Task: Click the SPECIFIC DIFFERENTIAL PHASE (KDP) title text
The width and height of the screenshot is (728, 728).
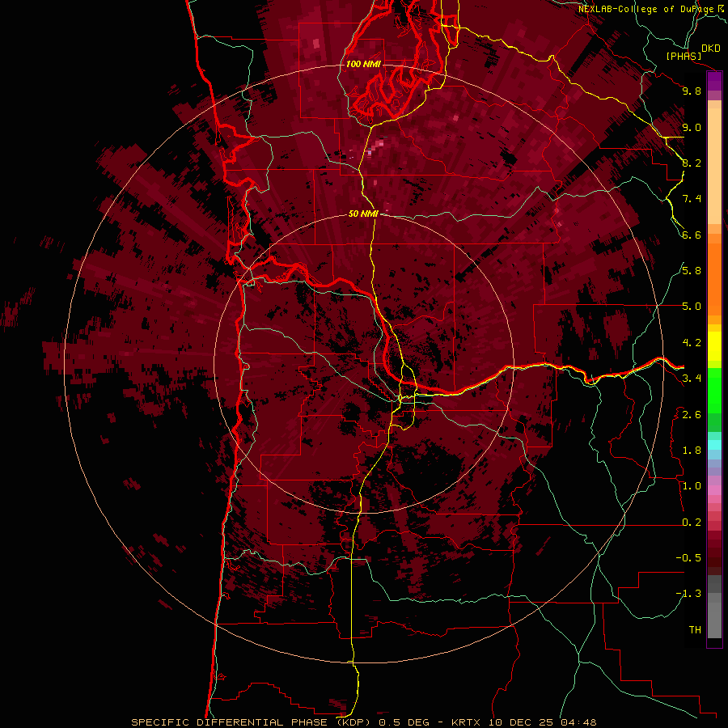Action: coord(252,722)
